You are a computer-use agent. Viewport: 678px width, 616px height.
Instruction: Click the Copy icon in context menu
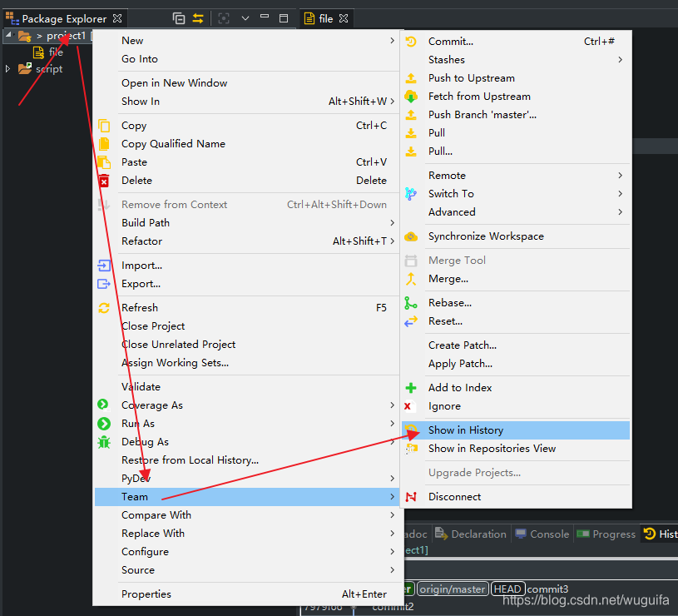click(x=104, y=126)
